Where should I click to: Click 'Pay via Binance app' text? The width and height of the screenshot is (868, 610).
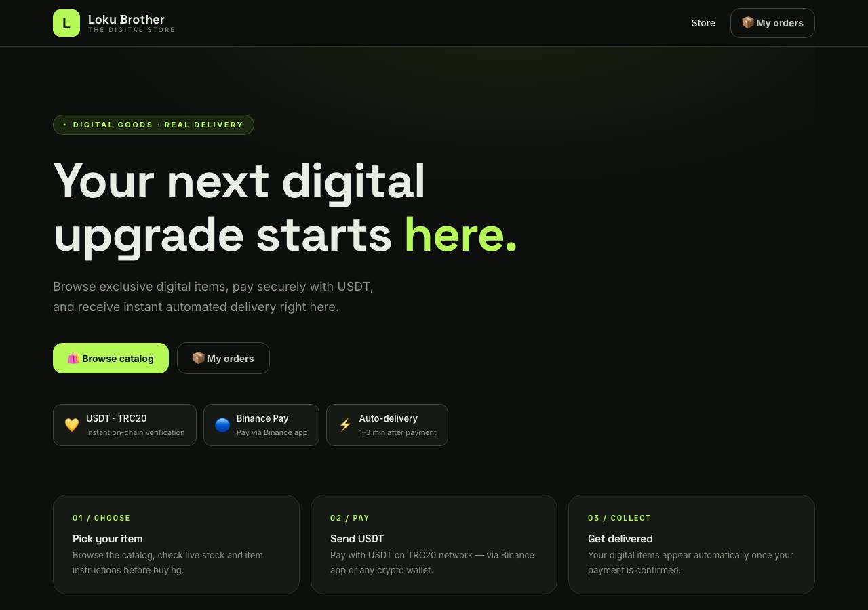tap(272, 432)
